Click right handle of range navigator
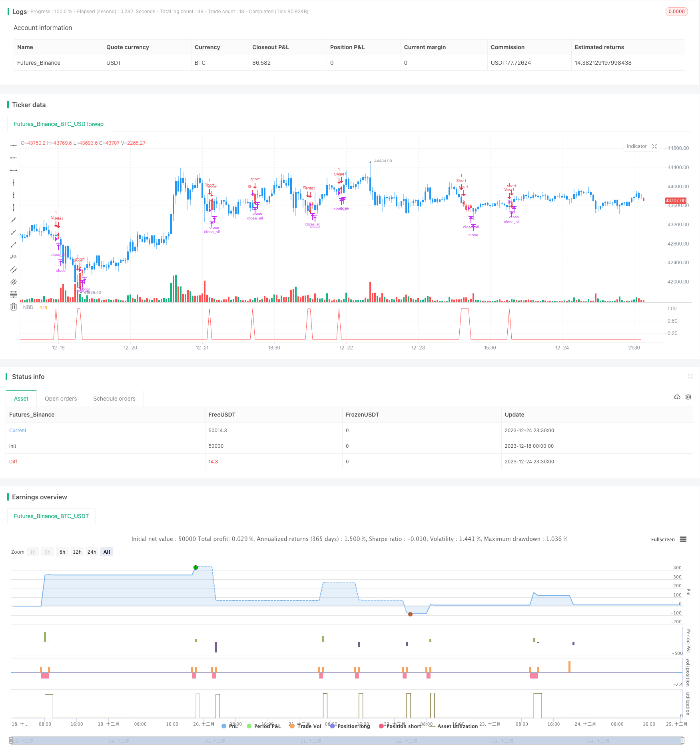The width and height of the screenshot is (700, 756). coord(682,740)
